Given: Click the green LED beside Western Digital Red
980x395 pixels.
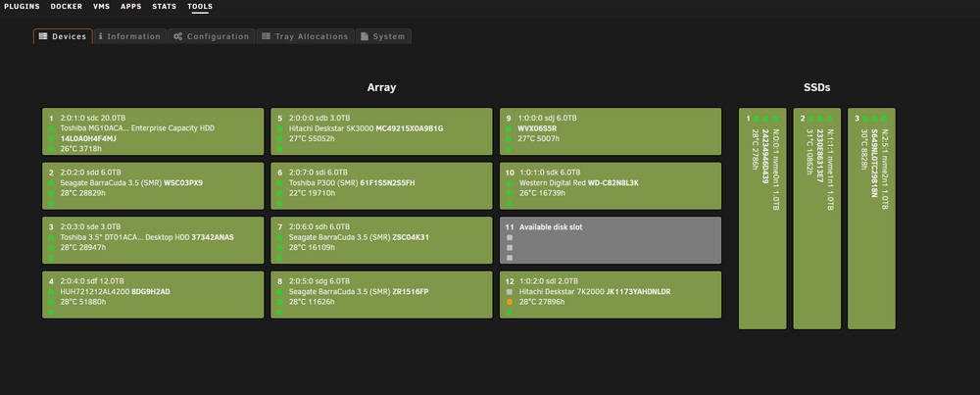Looking at the screenshot, I should click(x=510, y=183).
